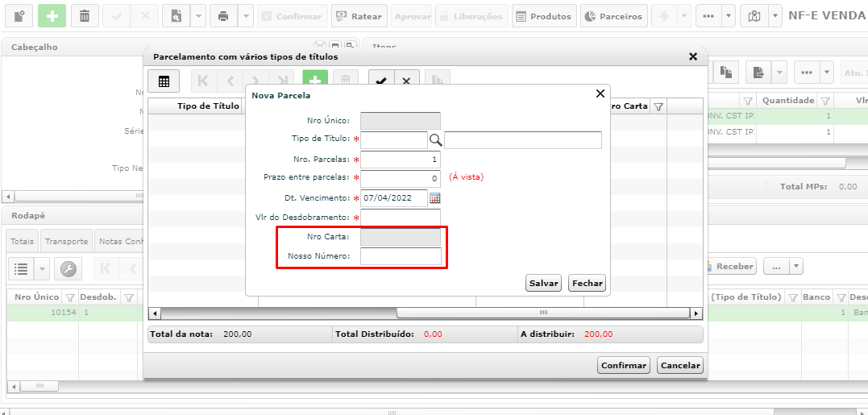Click the Parcelamento horizontal scrollbar thumb

point(543,313)
